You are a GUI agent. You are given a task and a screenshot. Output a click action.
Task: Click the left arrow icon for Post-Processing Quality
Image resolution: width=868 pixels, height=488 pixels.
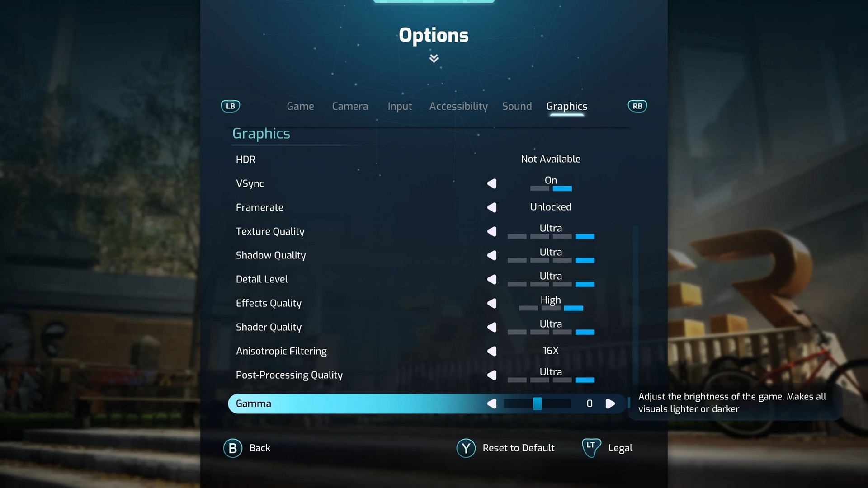pos(491,375)
